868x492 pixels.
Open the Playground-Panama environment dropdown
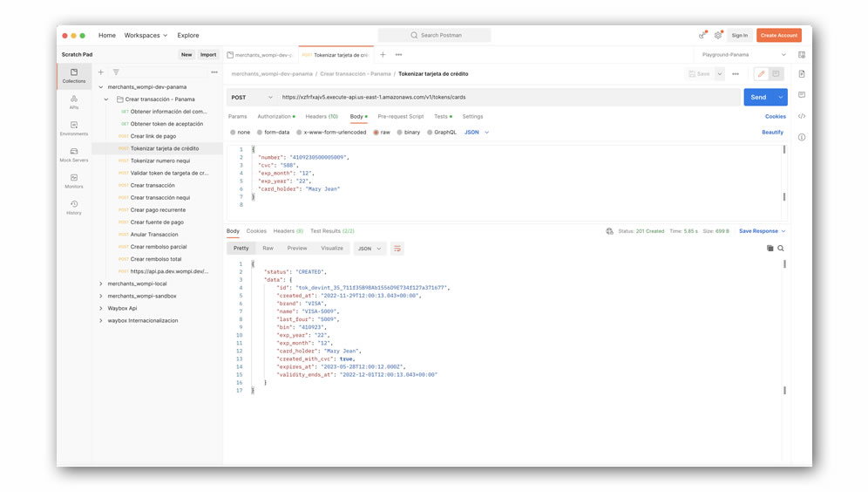(x=743, y=55)
